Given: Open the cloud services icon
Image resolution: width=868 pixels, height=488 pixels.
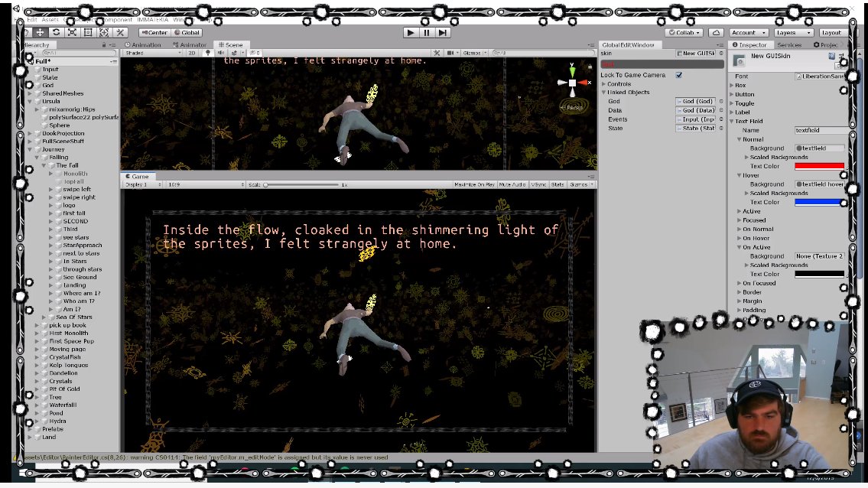Looking at the screenshot, I should tap(716, 33).
